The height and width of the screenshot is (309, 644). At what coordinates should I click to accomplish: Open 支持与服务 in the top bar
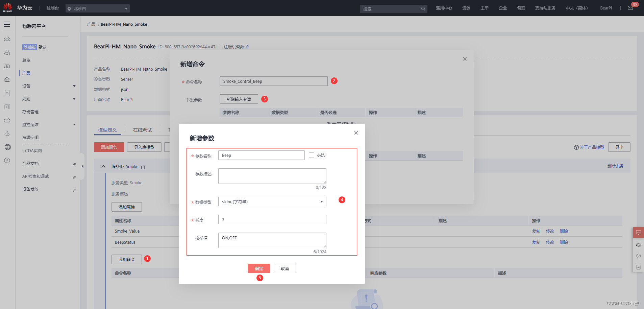[545, 8]
